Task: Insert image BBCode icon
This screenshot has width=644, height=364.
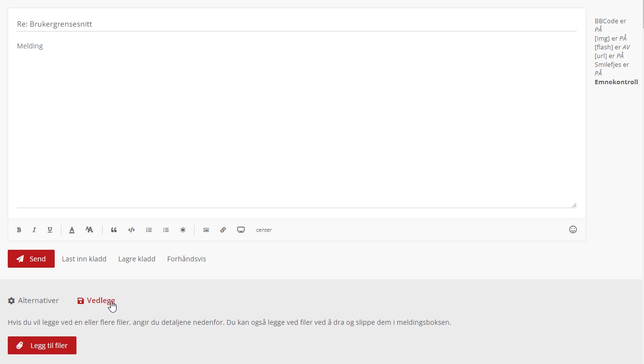Action: [206, 230]
